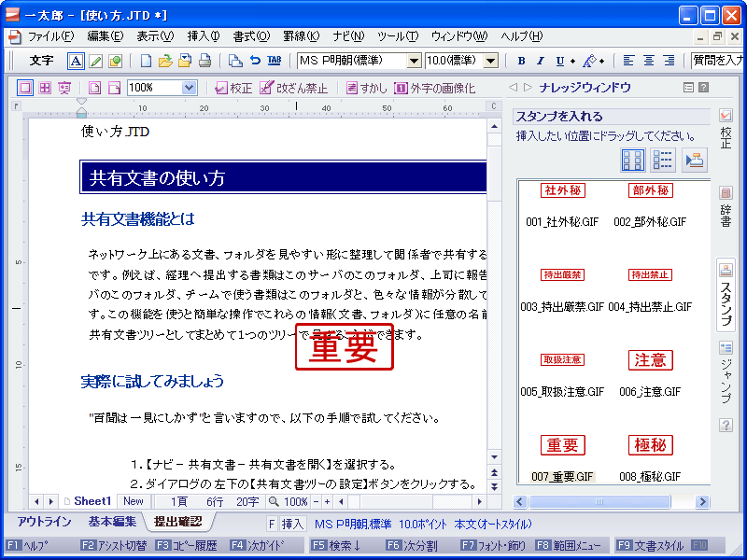747x560 pixels.
Task: Open the 辞書 dictionary side panel
Action: tap(726, 206)
